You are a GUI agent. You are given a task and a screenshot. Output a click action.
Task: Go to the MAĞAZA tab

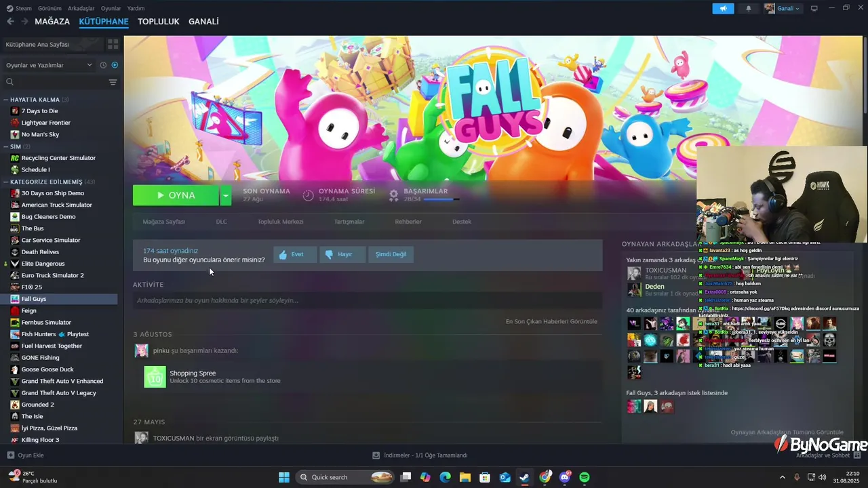coord(52,22)
